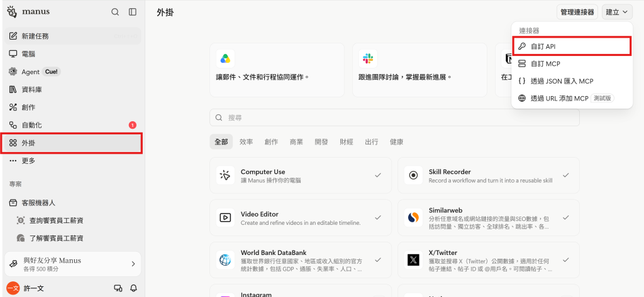Click the World Bank DataBank globe icon
The height and width of the screenshot is (297, 644).
pyautogui.click(x=226, y=260)
